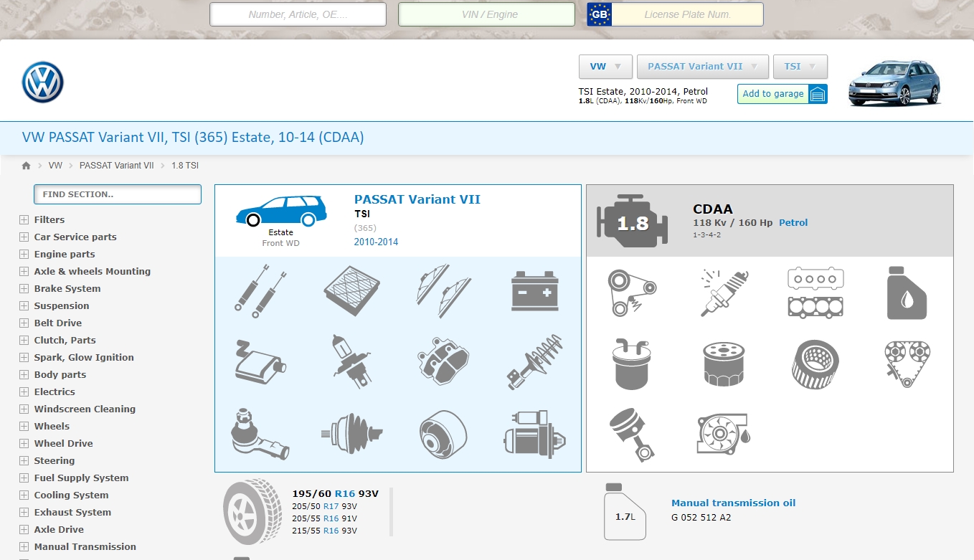Open the piston and rod icon
Viewport: 974px width, 560px height.
[632, 435]
